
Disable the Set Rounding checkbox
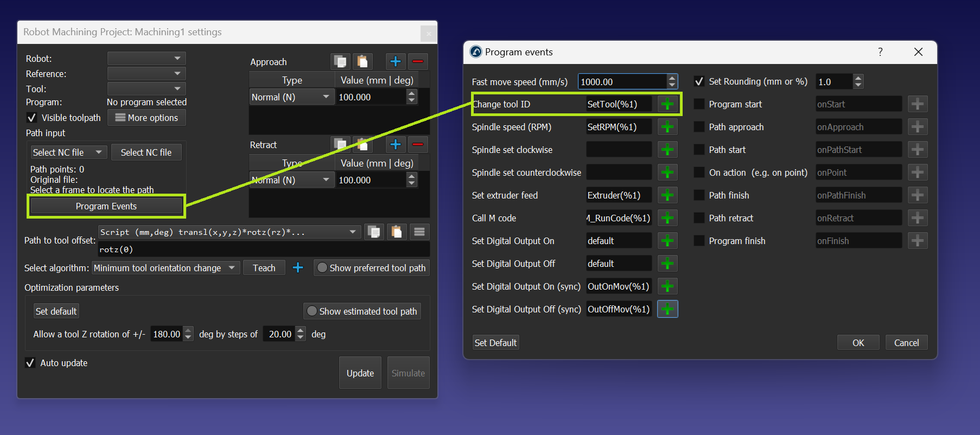pos(699,82)
